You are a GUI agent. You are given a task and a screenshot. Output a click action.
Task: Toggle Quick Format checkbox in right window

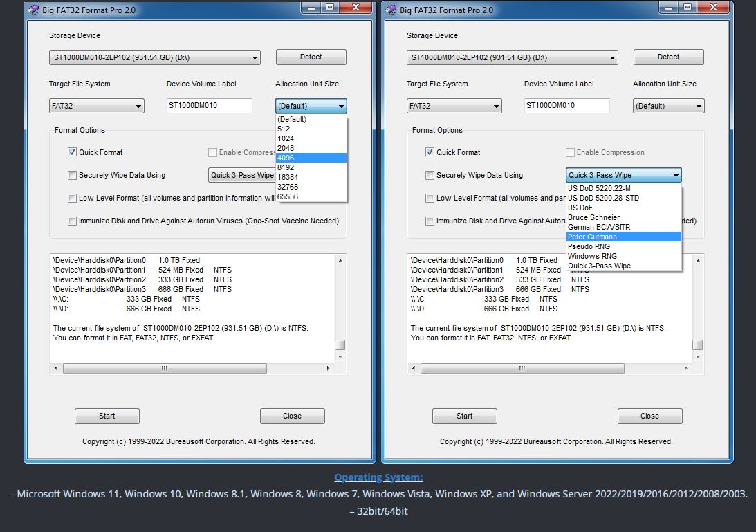(x=430, y=152)
